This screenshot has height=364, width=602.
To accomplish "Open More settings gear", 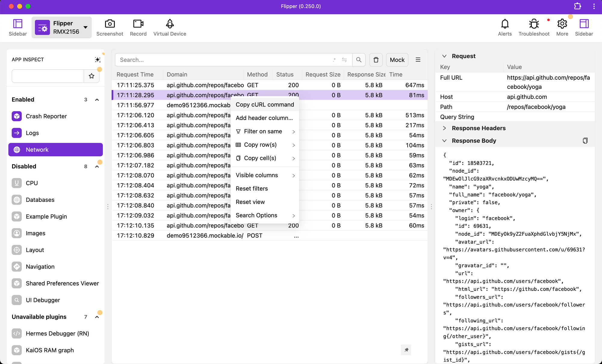I will 562,27.
